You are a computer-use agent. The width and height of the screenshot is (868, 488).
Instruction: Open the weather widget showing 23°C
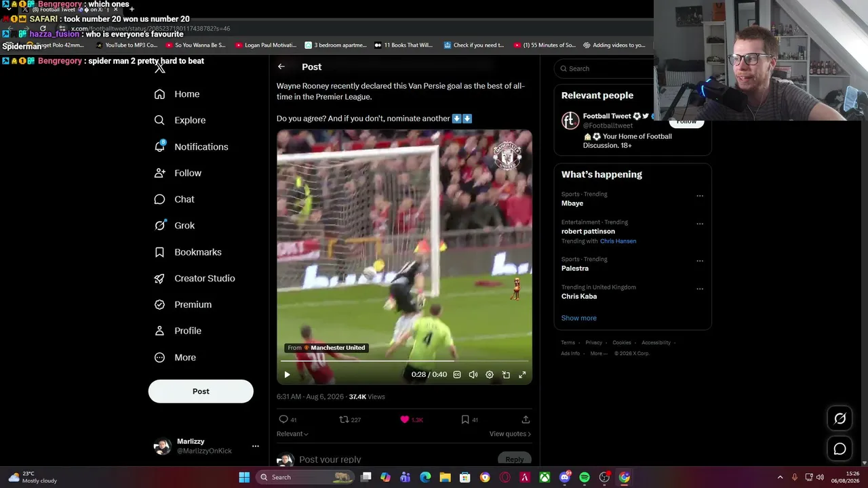pos(32,477)
